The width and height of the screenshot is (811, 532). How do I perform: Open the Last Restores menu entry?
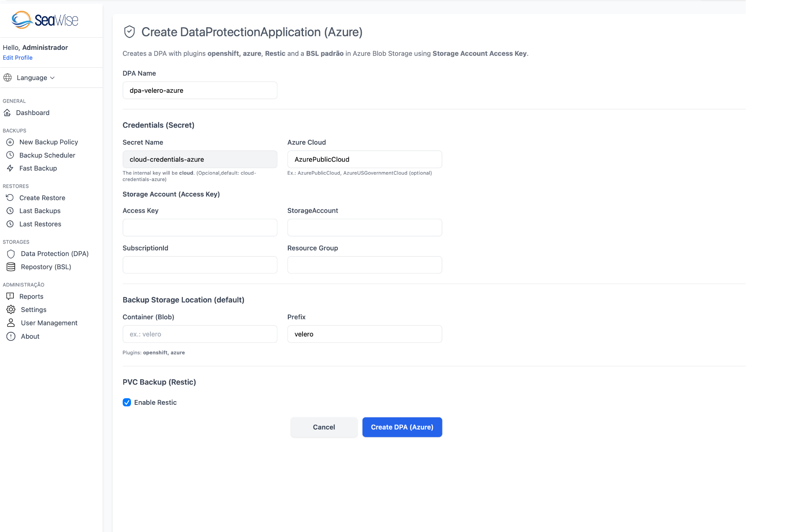coord(40,224)
